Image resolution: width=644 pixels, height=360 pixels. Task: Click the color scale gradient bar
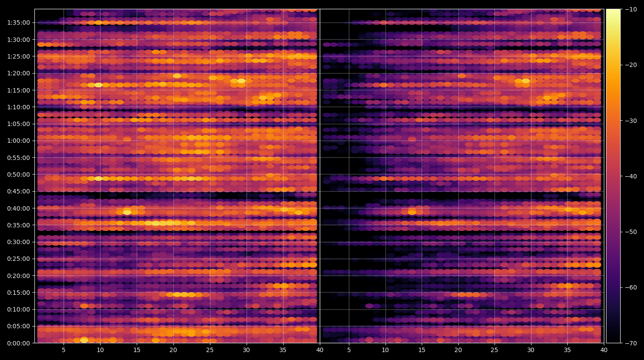[613, 176]
